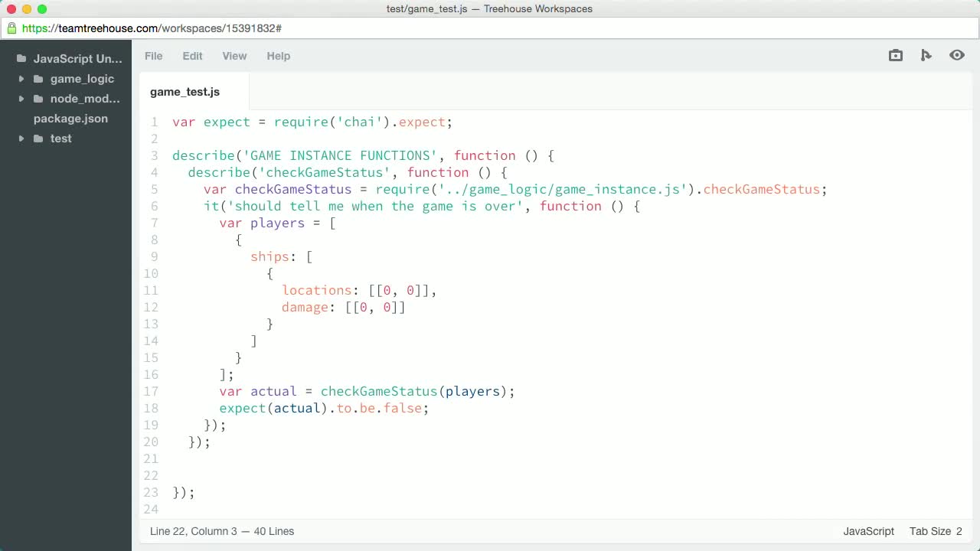
Task: Click line number 17 in the gutter
Action: [151, 392]
